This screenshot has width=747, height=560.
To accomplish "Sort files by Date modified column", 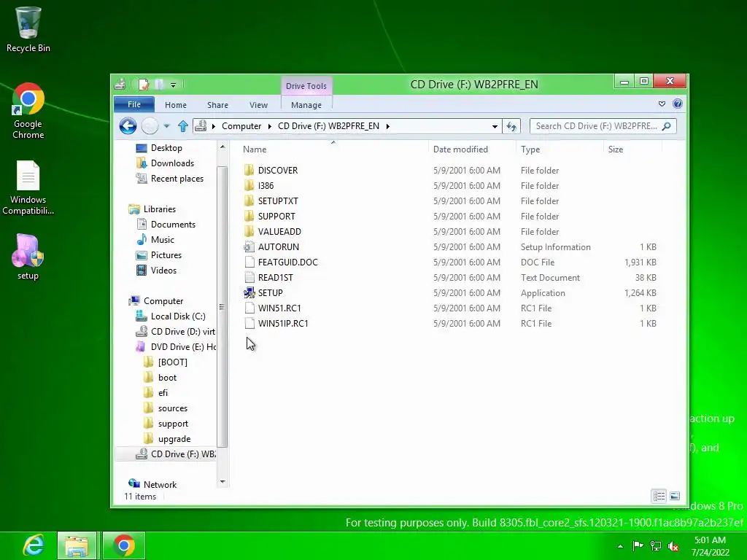I will (460, 149).
